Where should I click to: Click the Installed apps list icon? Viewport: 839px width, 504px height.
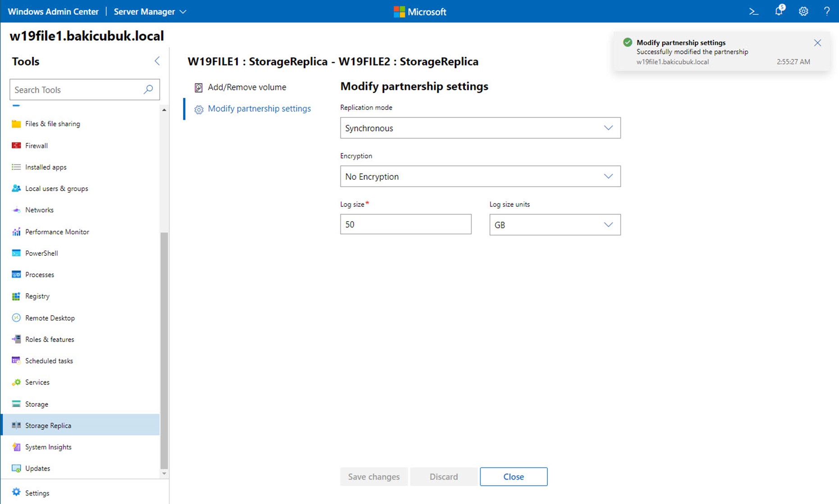[16, 167]
